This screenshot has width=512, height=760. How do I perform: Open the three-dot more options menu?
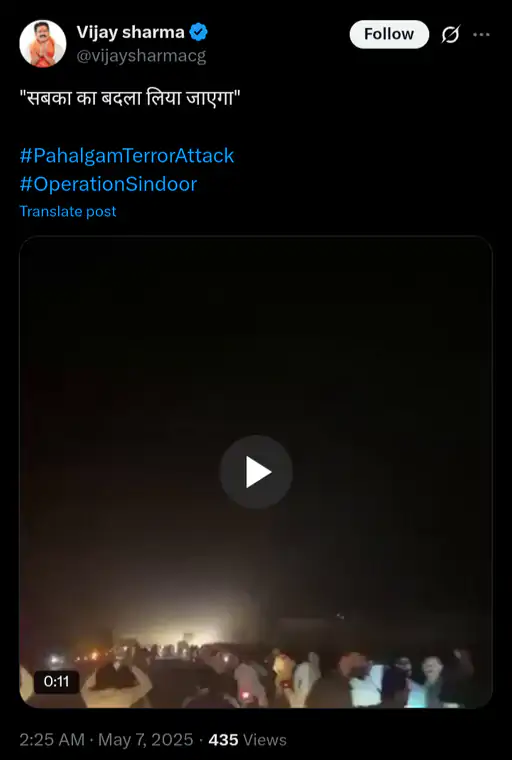481,34
